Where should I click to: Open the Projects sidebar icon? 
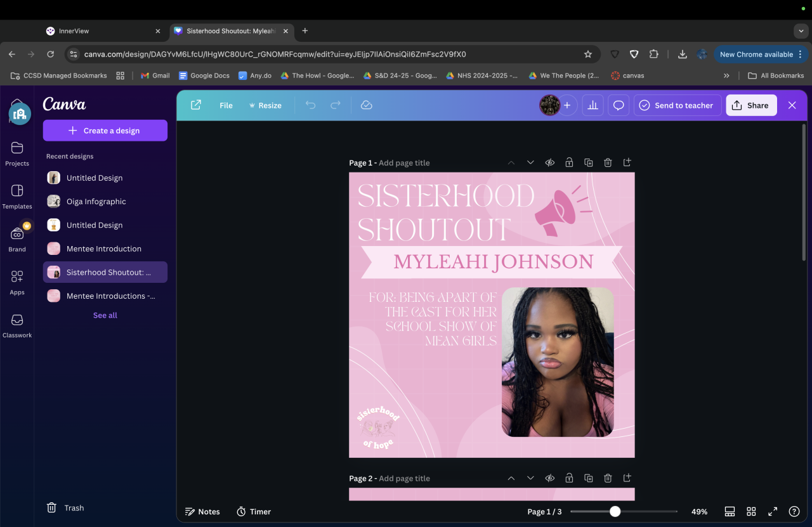coord(17,153)
